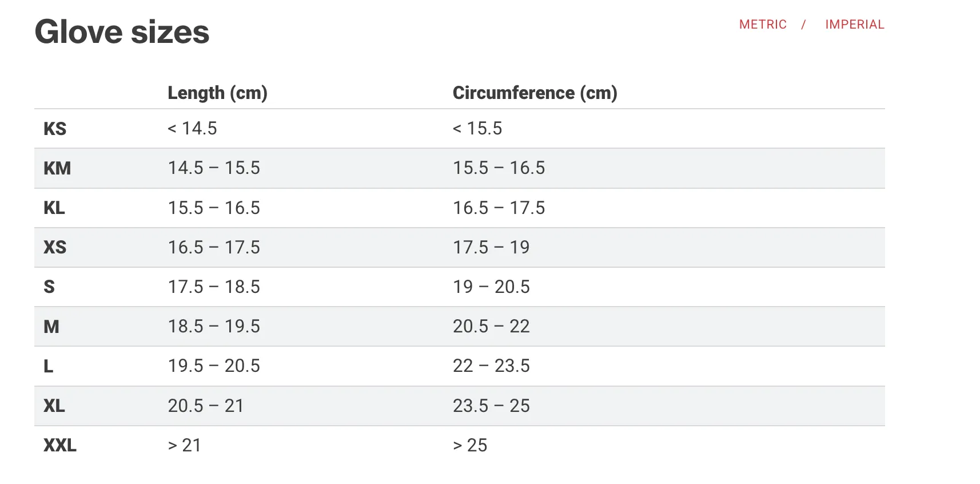Select the 17.5 – 19 circumference cell

click(x=491, y=247)
